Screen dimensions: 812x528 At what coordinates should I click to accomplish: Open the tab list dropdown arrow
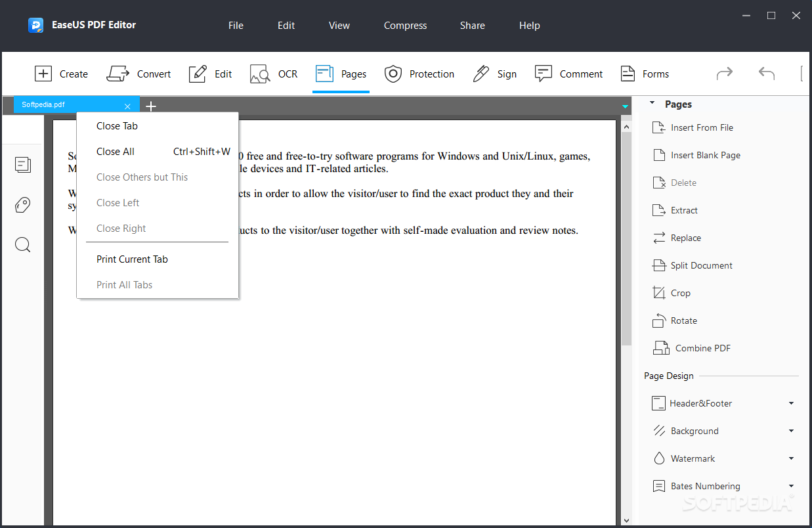[625, 106]
